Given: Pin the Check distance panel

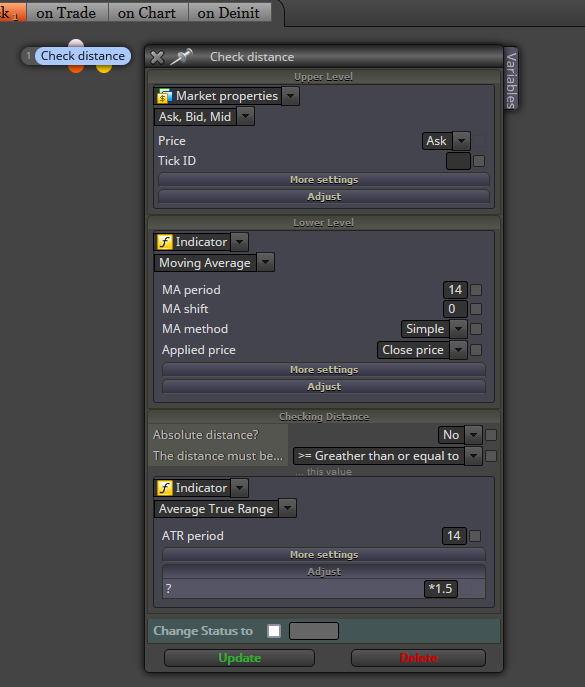Looking at the screenshot, I should pyautogui.click(x=181, y=57).
